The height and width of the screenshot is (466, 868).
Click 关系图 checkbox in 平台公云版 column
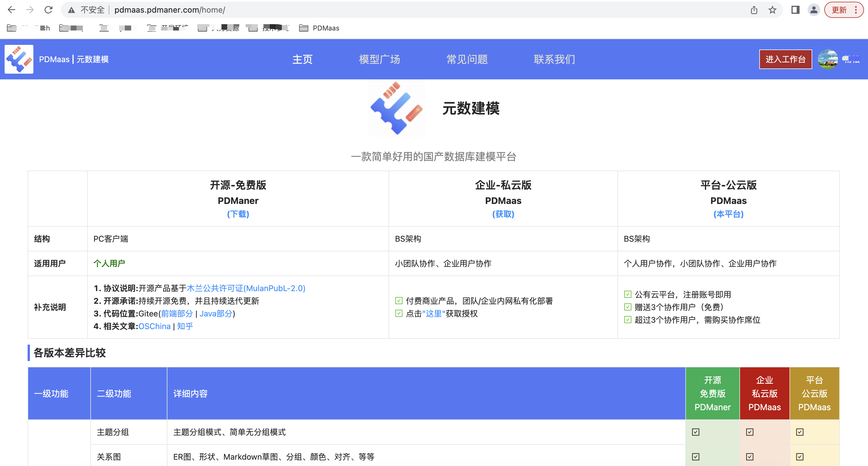coord(800,457)
